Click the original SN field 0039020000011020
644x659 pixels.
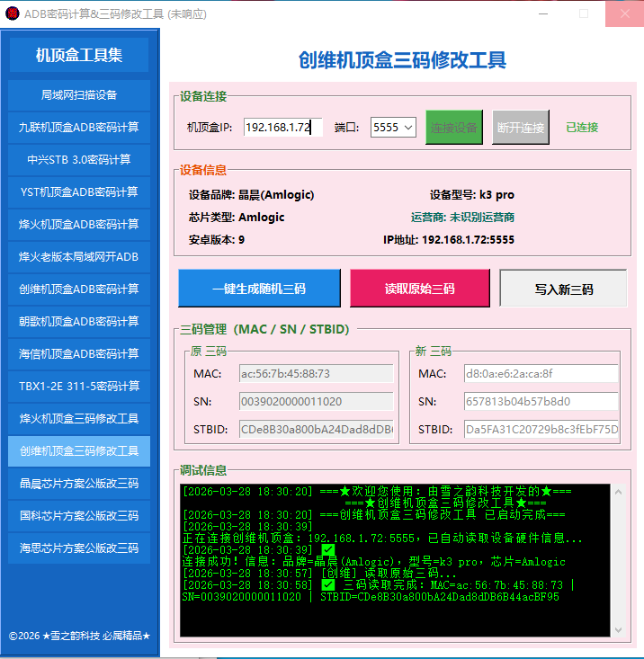tap(316, 401)
